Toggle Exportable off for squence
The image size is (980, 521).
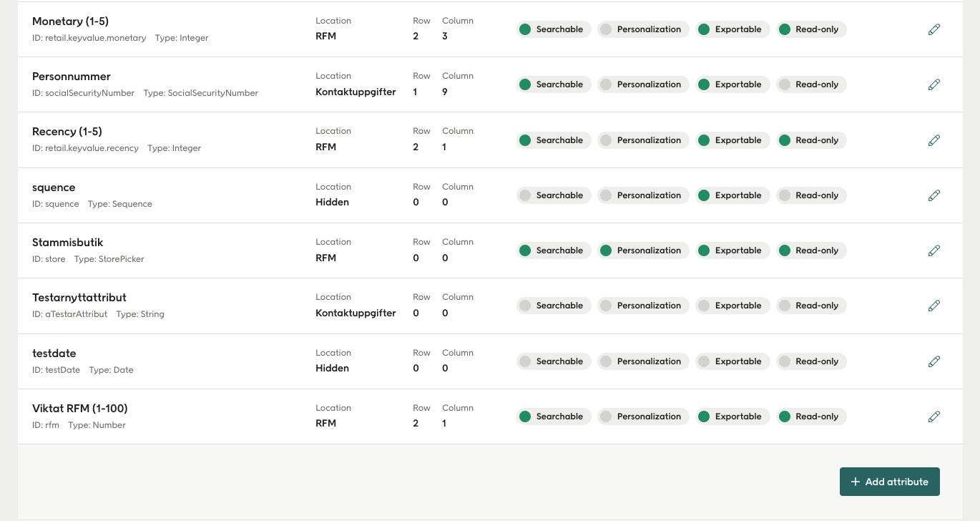[732, 195]
